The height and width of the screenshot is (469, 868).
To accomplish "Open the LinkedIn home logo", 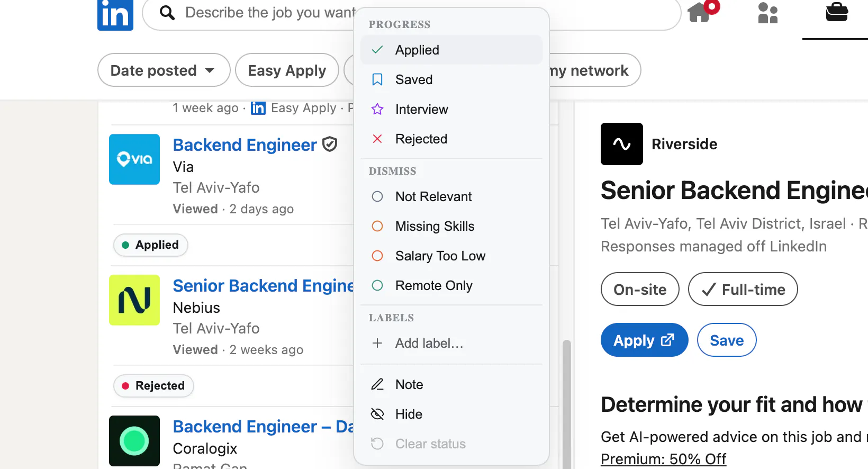I will 115,15.
